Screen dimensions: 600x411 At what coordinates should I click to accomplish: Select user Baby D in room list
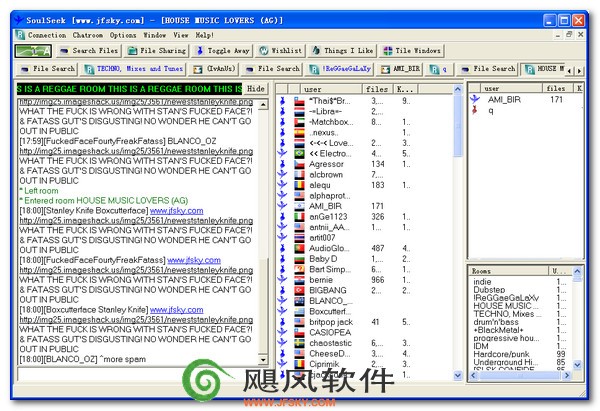(x=323, y=259)
